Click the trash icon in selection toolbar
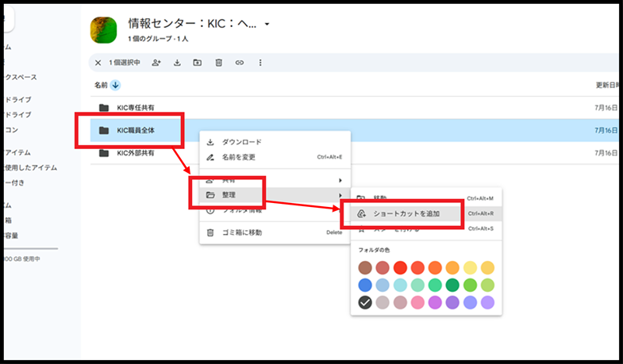623x364 pixels. 218,63
